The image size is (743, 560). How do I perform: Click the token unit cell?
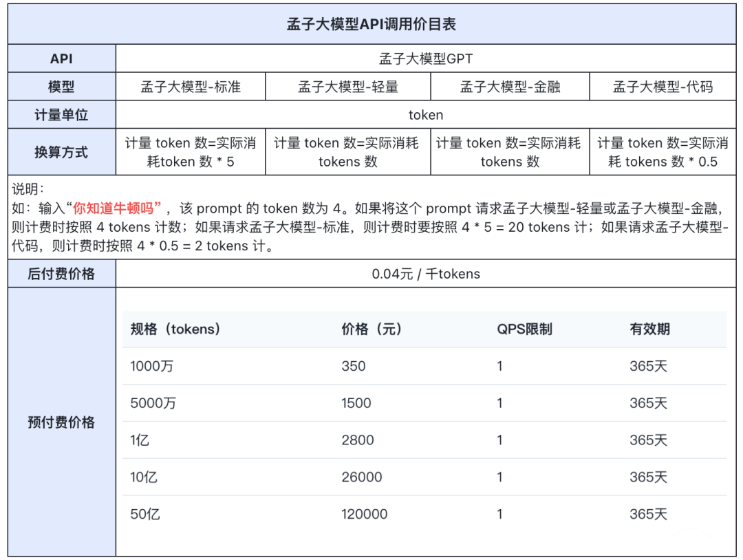(x=426, y=114)
